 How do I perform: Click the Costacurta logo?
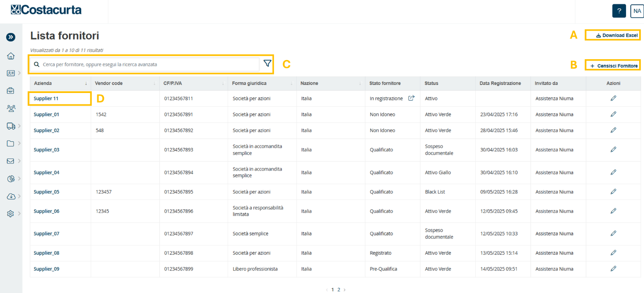pyautogui.click(x=46, y=10)
